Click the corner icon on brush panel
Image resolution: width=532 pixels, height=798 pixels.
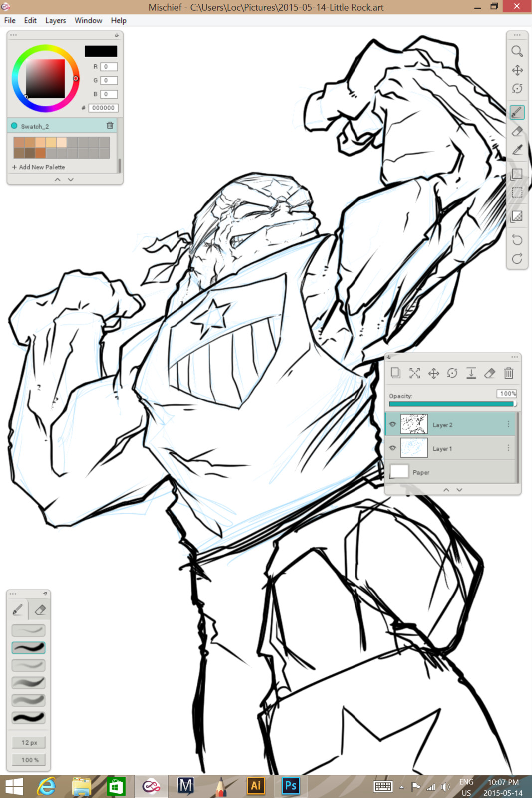[x=45, y=594]
